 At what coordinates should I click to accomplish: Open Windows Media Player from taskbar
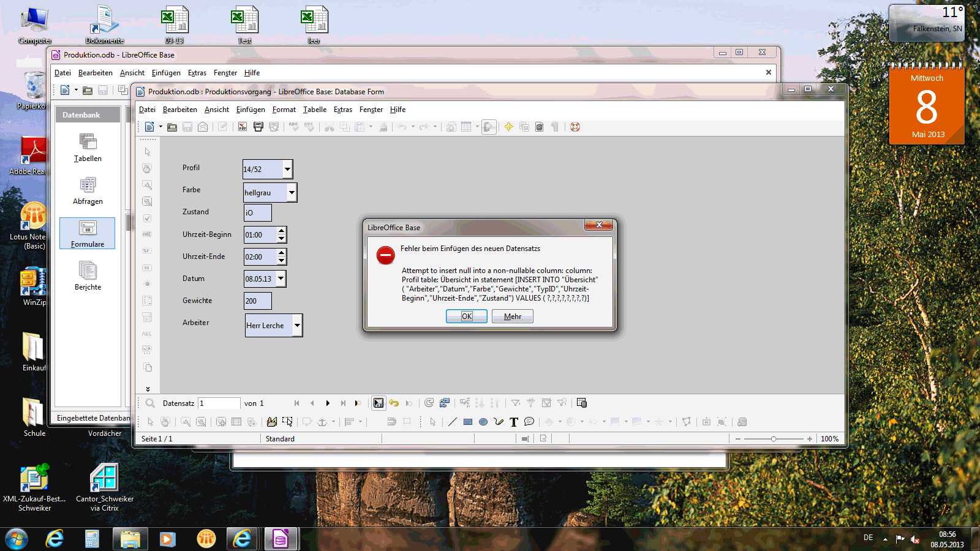(x=167, y=539)
